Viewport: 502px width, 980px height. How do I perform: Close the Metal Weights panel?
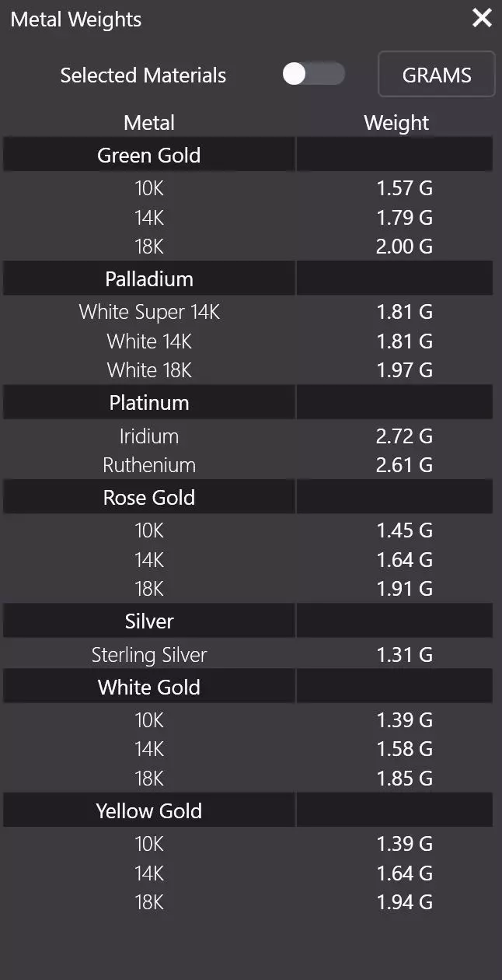482,18
